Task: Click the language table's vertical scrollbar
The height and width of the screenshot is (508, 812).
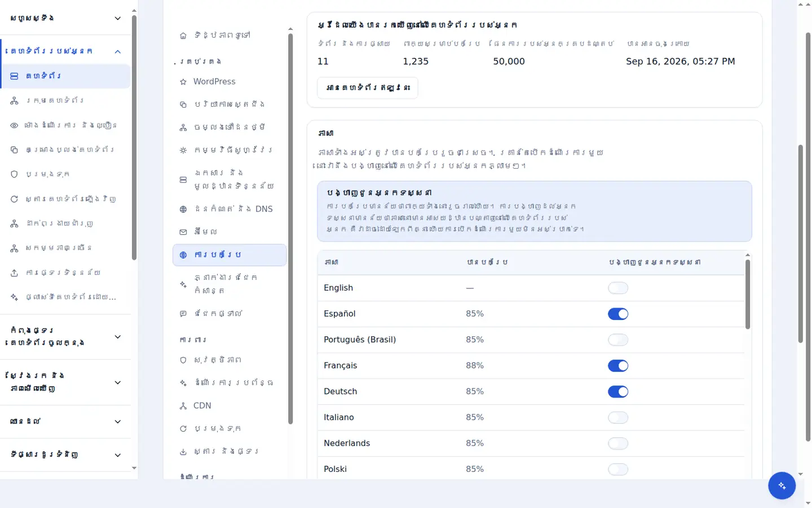Action: point(748,294)
